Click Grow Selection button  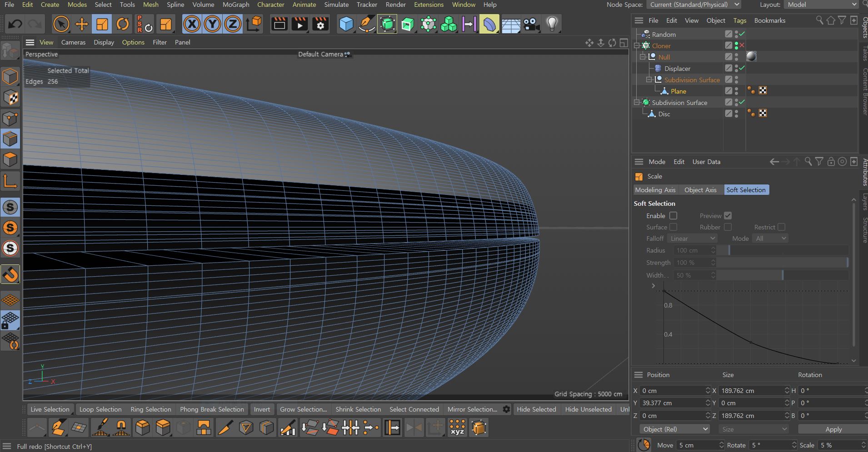click(x=303, y=409)
